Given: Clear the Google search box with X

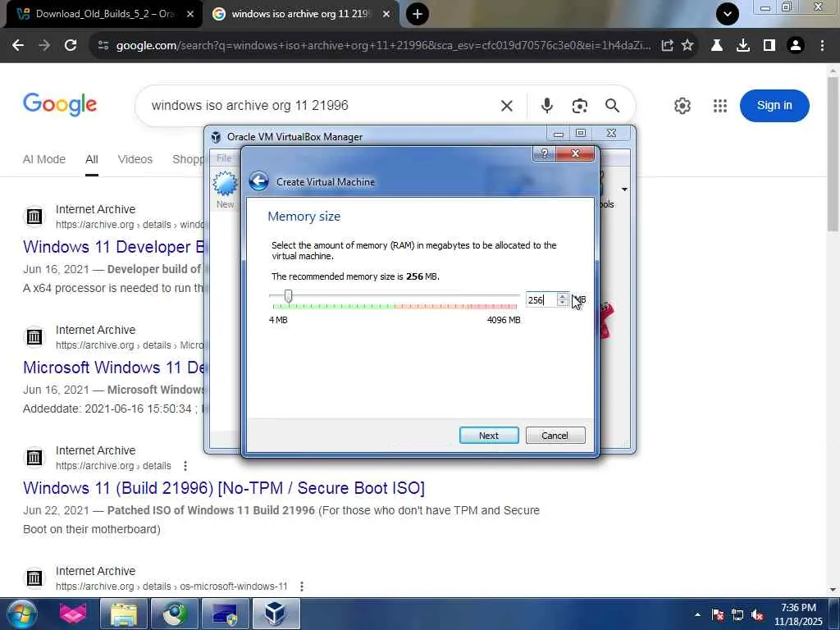Looking at the screenshot, I should coord(507,106).
